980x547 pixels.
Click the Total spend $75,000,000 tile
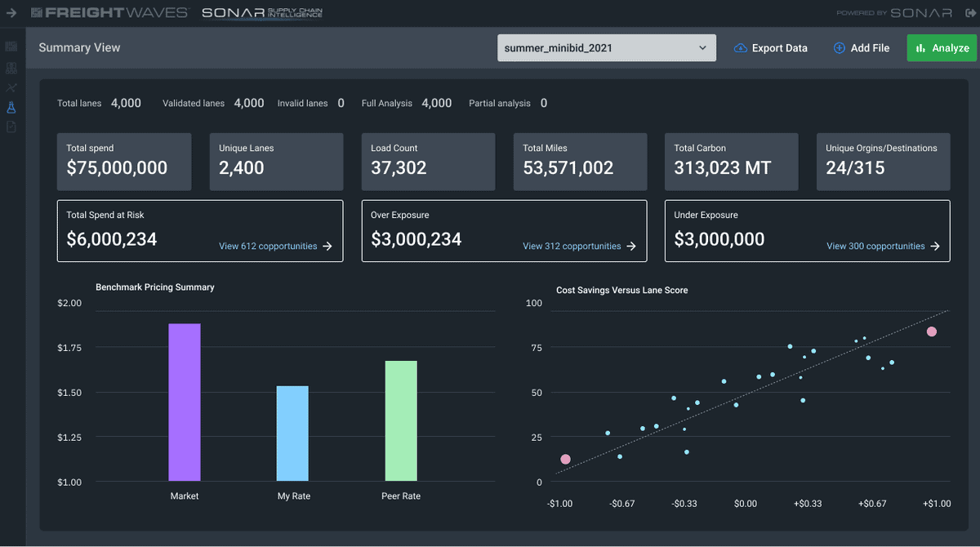pos(124,162)
